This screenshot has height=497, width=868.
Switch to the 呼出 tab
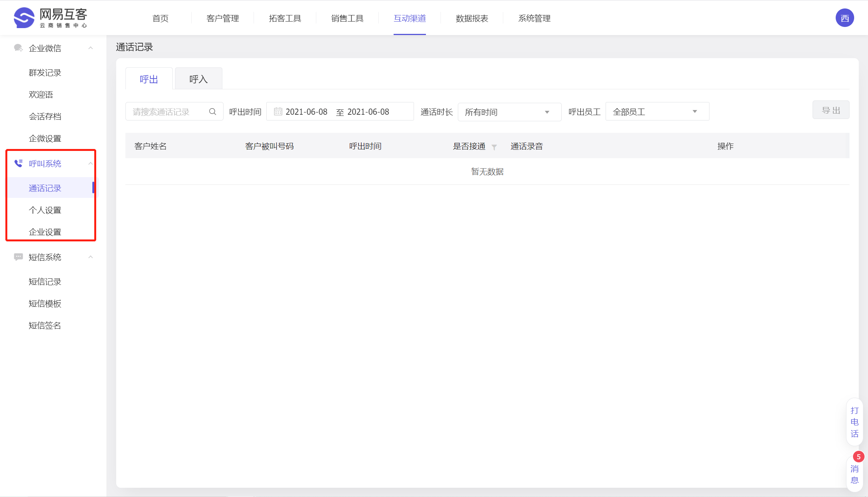coord(149,79)
